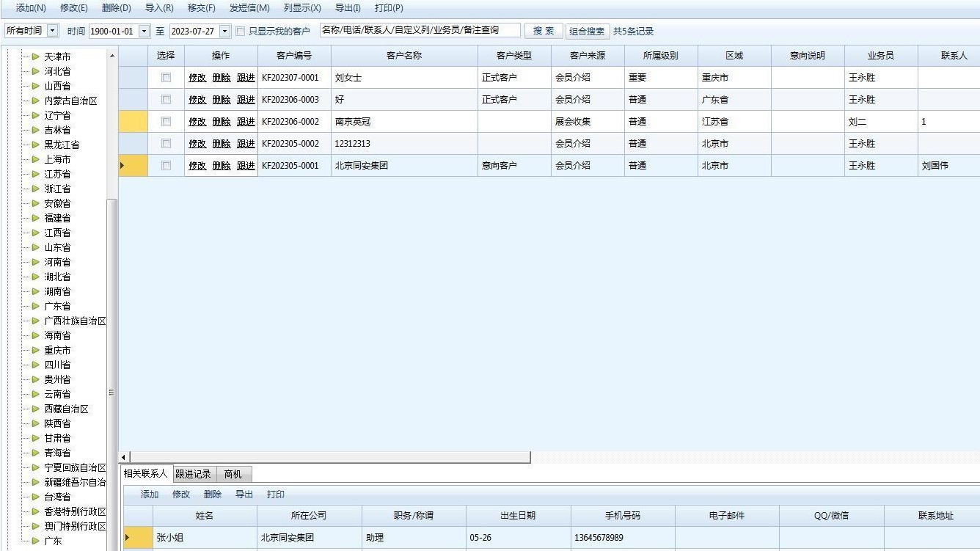The width and height of the screenshot is (980, 551).
Task: Open the 添加(N) menu
Action: (31, 8)
